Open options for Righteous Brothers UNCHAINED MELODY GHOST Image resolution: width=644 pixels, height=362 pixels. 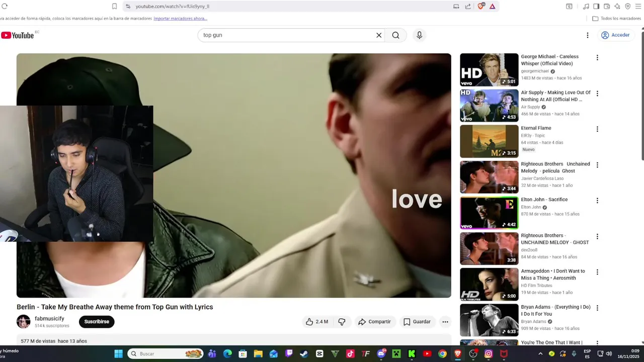(x=597, y=236)
